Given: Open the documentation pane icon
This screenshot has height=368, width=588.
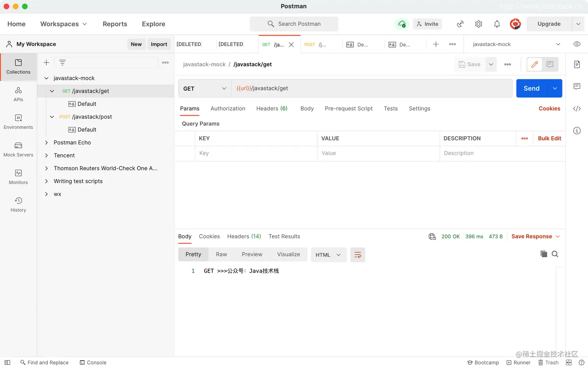Looking at the screenshot, I should [577, 65].
